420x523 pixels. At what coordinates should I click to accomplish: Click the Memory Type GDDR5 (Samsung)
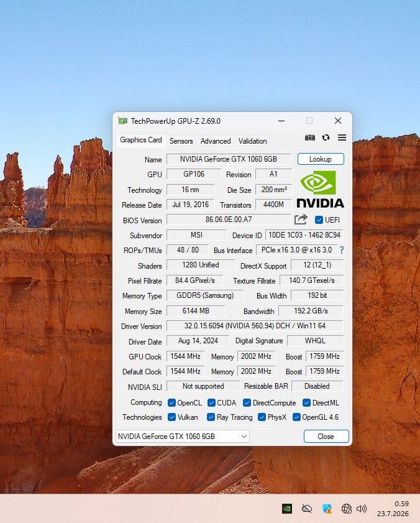[x=205, y=295]
